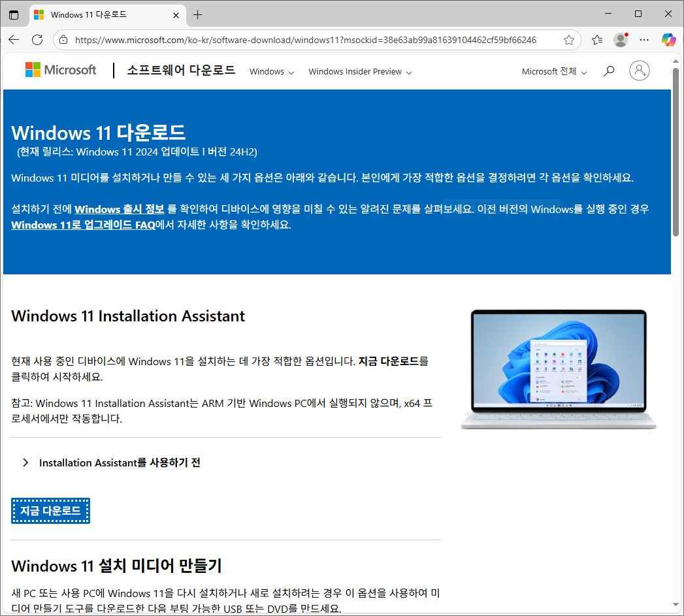
Task: Launch Copilot from the toolbar icon
Action: pyautogui.click(x=668, y=40)
